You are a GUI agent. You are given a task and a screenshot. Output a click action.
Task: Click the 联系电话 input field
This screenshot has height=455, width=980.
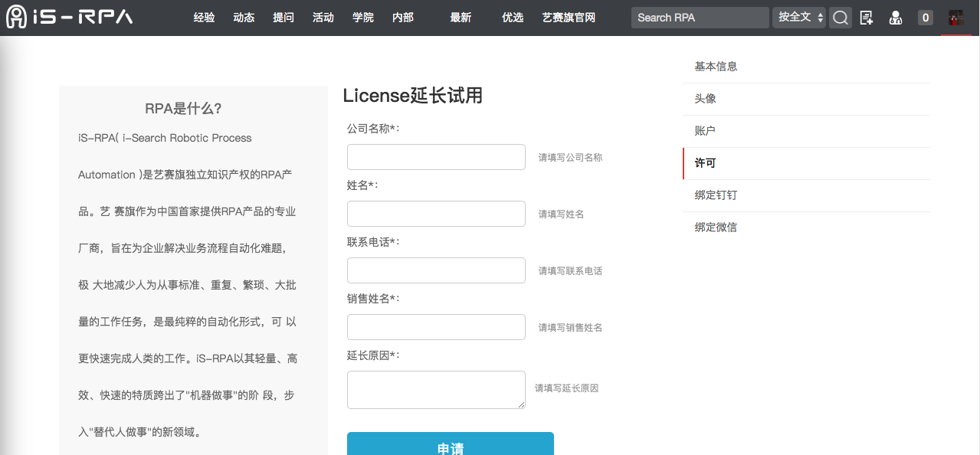tap(436, 270)
